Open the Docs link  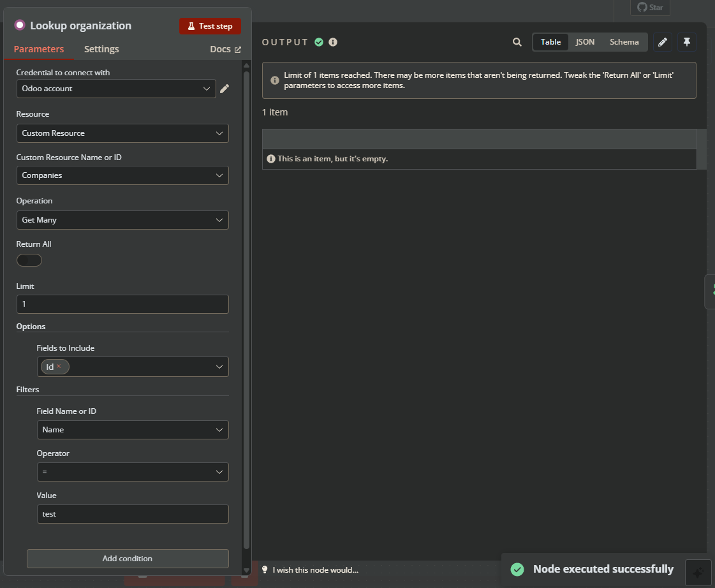pyautogui.click(x=225, y=49)
